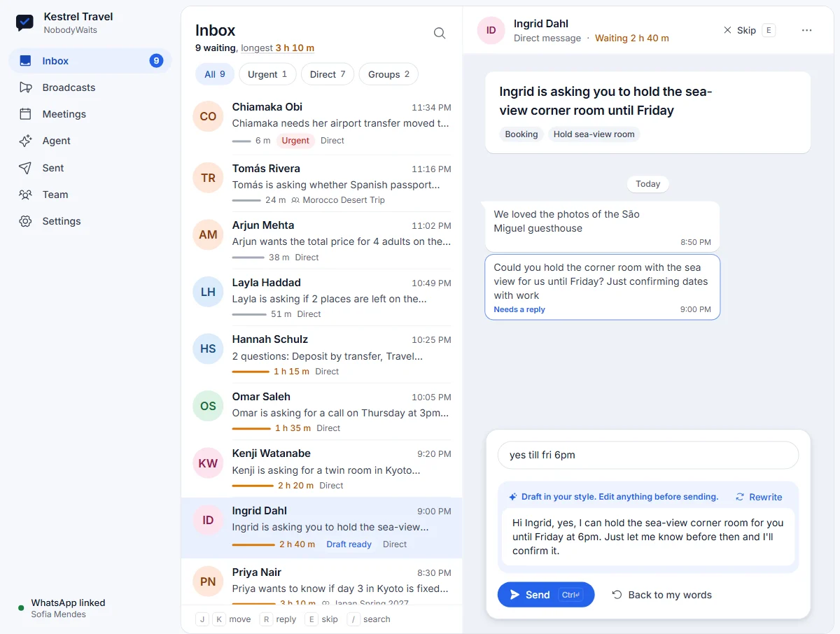The height and width of the screenshot is (634, 840).
Task: Open the three-dot more options menu
Action: (806, 30)
